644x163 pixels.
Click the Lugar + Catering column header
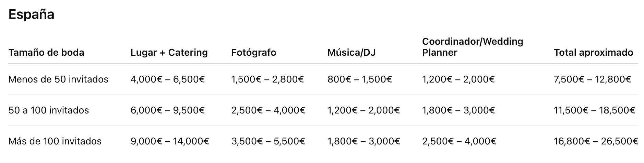pos(169,53)
